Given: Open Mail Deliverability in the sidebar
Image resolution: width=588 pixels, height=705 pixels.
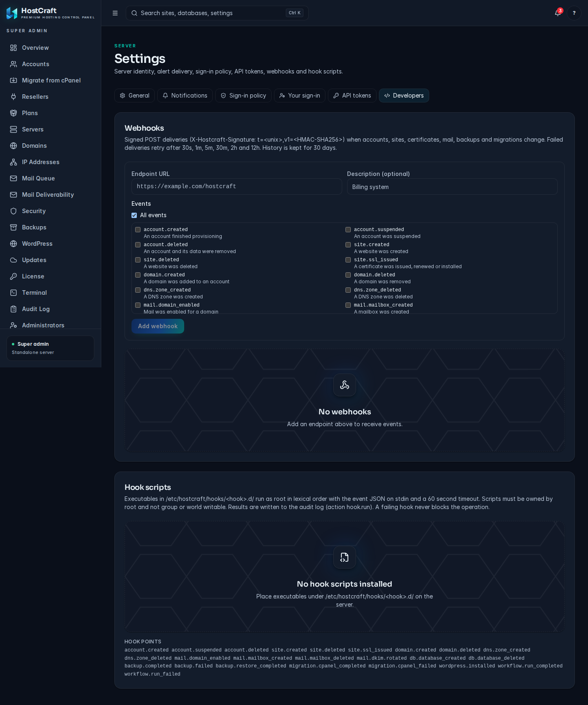Looking at the screenshot, I should [51, 195].
